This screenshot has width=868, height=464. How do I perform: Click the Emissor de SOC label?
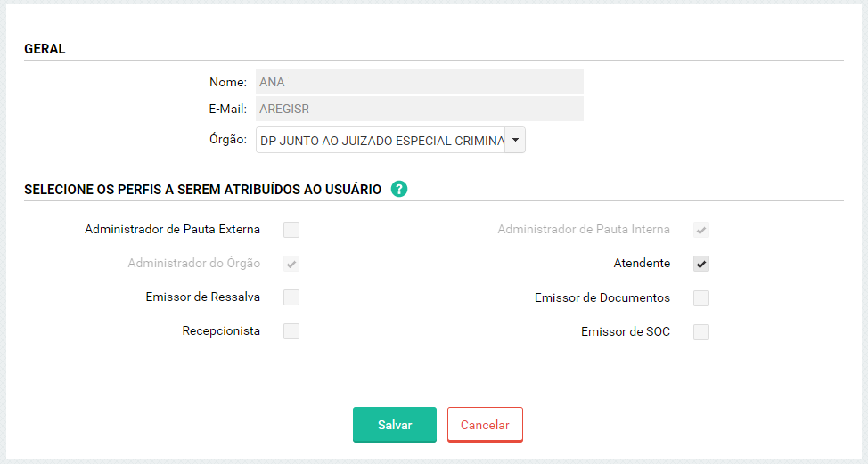click(x=626, y=332)
